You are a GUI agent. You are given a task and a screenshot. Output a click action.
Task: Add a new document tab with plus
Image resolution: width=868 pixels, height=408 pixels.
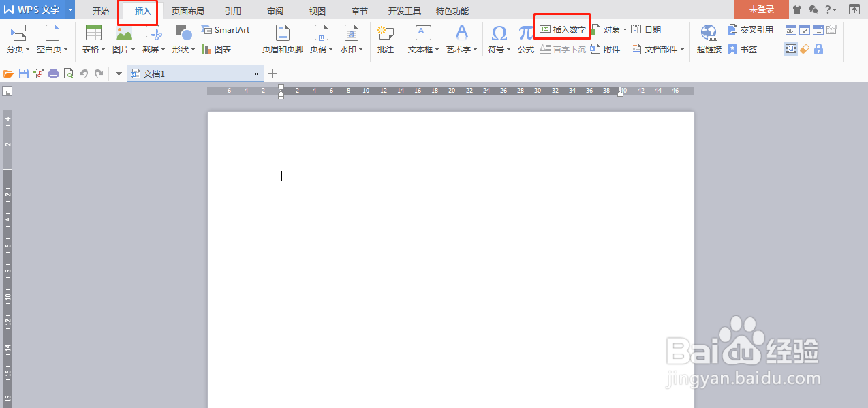click(273, 74)
